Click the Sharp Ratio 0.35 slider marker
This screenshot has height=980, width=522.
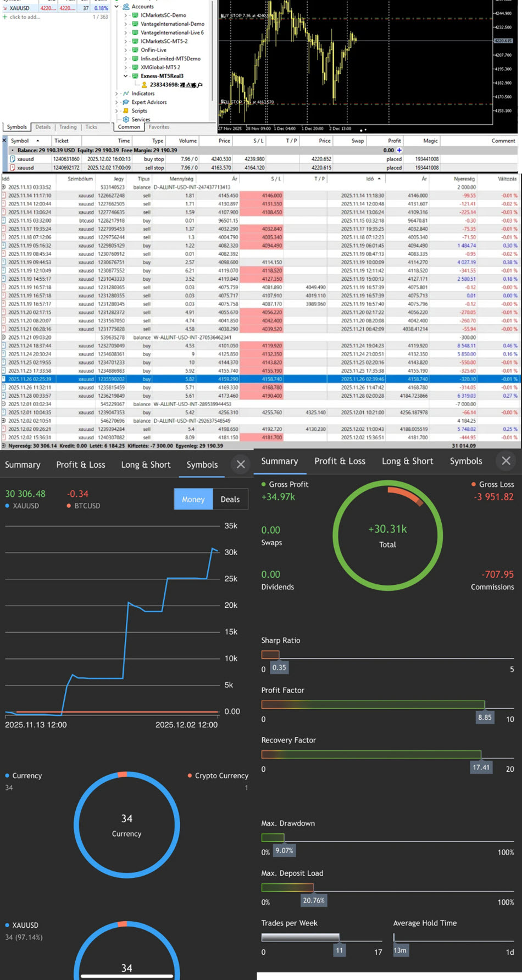coord(279,667)
